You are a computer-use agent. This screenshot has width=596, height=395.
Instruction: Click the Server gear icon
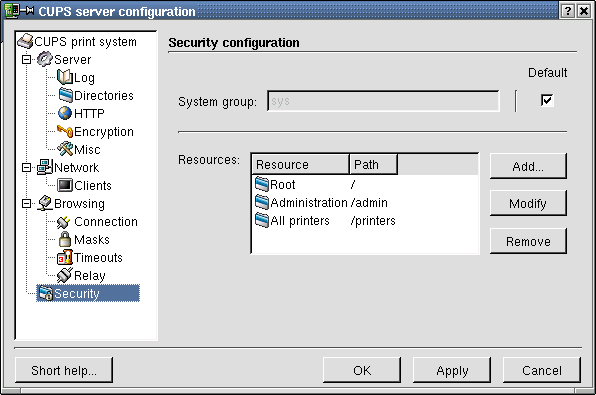44,59
